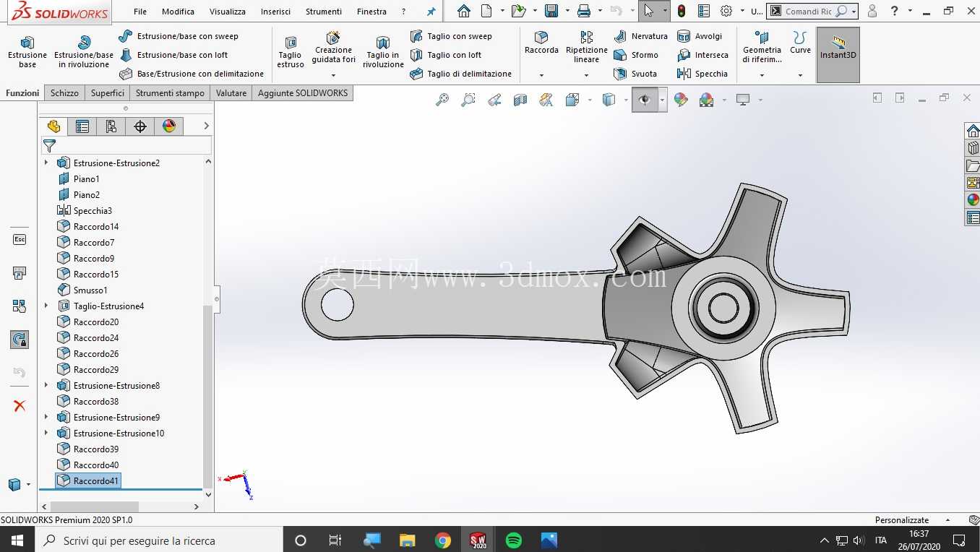
Task: Select Ripetizione lineare tool
Action: [586, 48]
